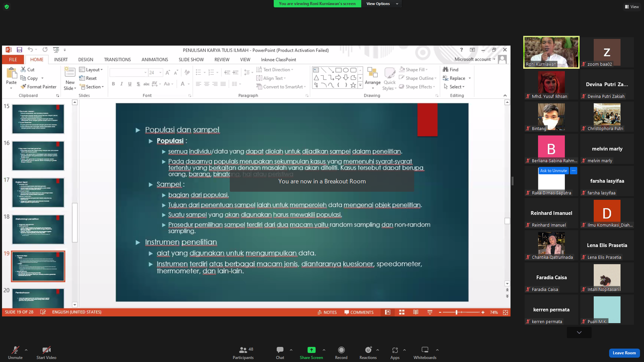The image size is (644, 362).
Task: Open Zoom Apps panel
Action: [x=395, y=353]
